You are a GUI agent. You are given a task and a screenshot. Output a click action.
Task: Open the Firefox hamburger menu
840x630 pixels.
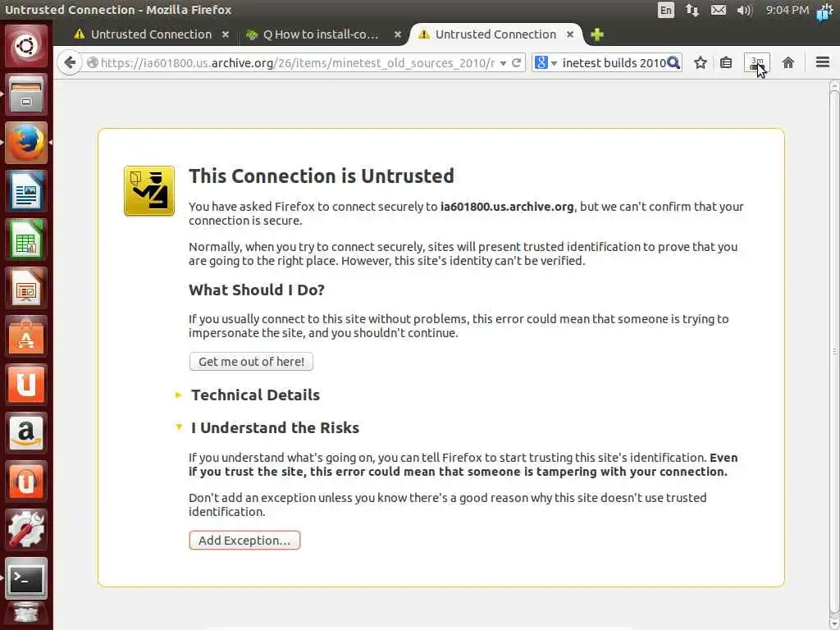point(823,62)
